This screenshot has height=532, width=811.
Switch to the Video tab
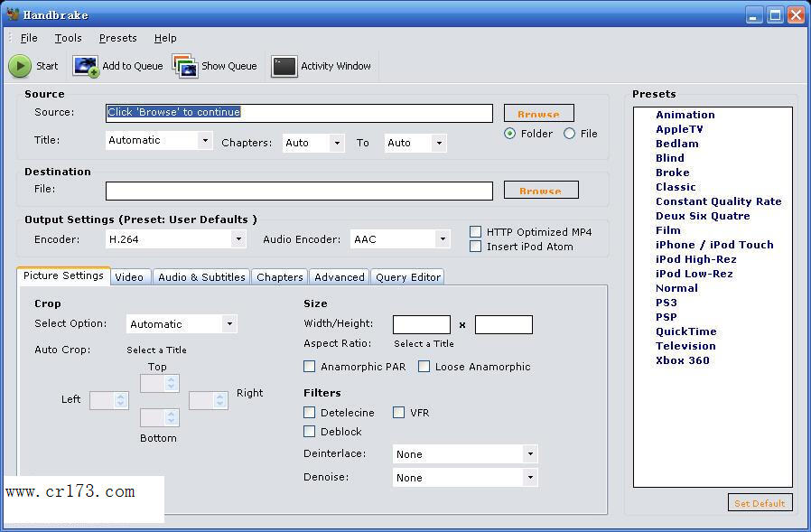(x=129, y=277)
